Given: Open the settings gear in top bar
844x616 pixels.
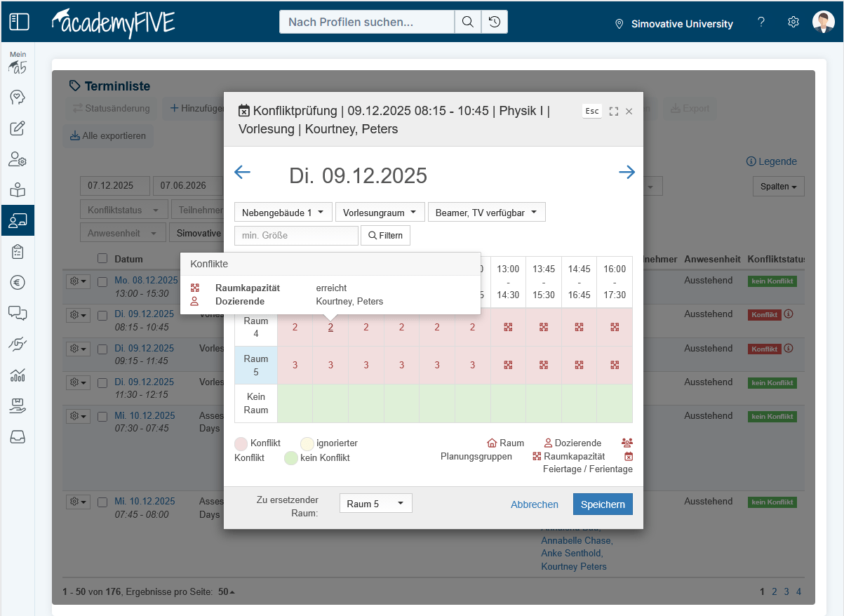Looking at the screenshot, I should (793, 22).
